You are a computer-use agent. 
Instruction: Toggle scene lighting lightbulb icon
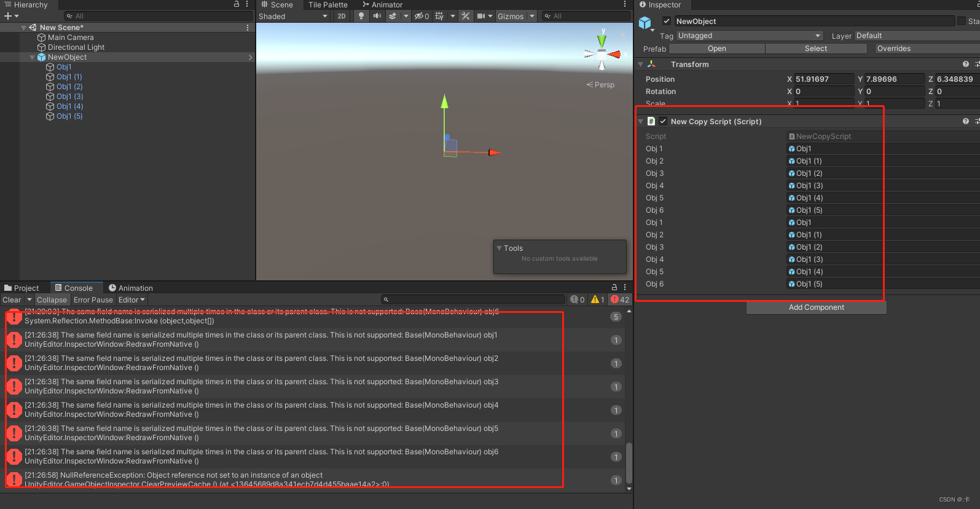point(361,16)
